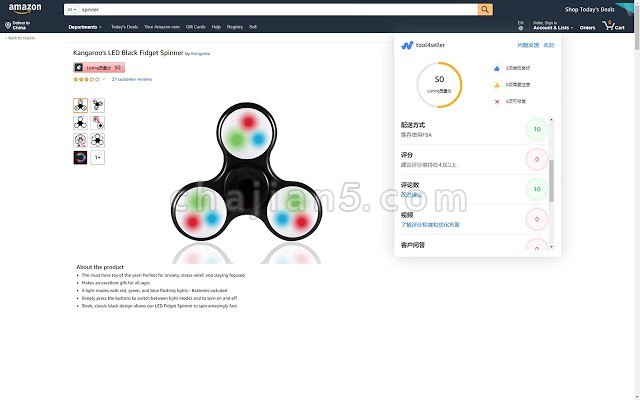Open Sell in nav bar
This screenshot has height=400, width=640.
pyautogui.click(x=253, y=27)
